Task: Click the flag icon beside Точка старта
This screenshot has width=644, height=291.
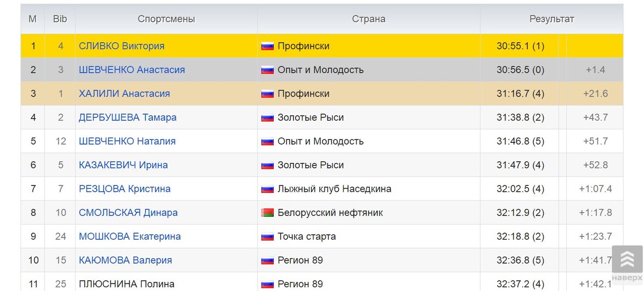Action: pos(267,236)
